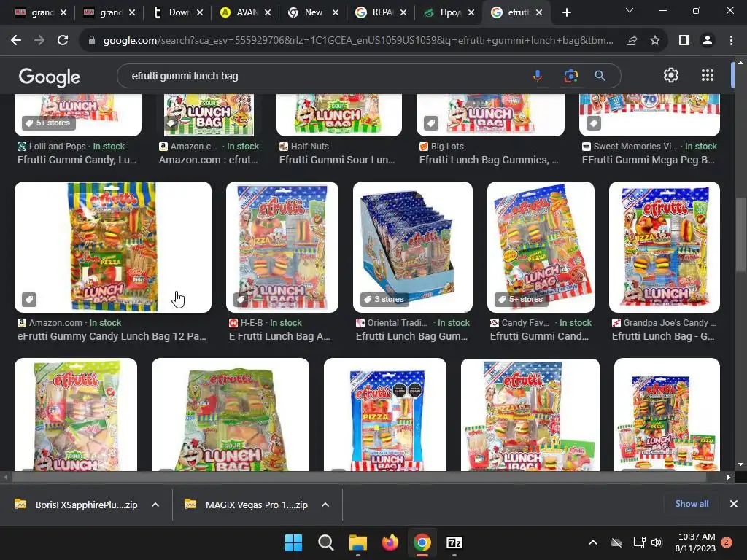Open Candy Favorites Efrutti Gummi thumbnail

(x=541, y=246)
